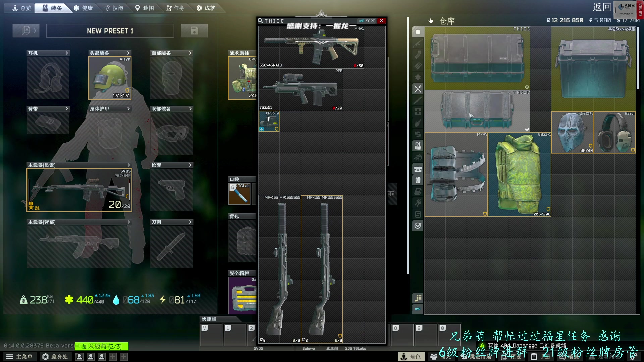
Task: Expand the 主武器(吊索) slot arrow
Action: pyautogui.click(x=129, y=165)
